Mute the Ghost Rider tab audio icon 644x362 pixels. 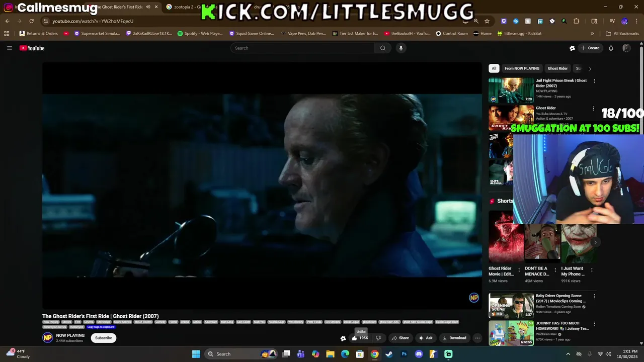[148, 7]
